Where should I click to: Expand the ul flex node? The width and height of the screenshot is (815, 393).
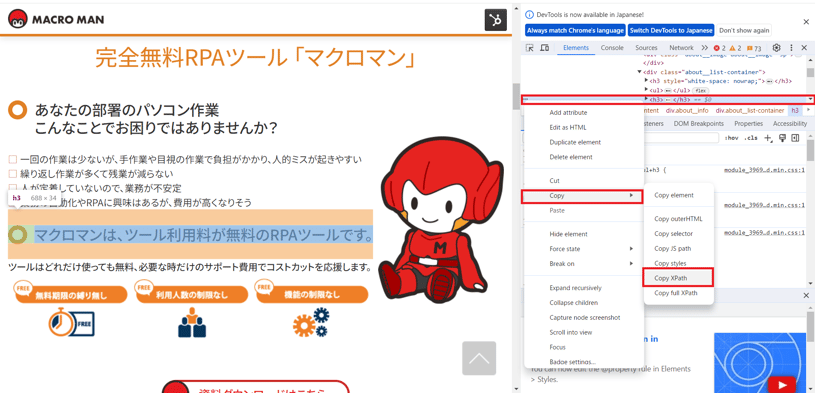pyautogui.click(x=646, y=89)
